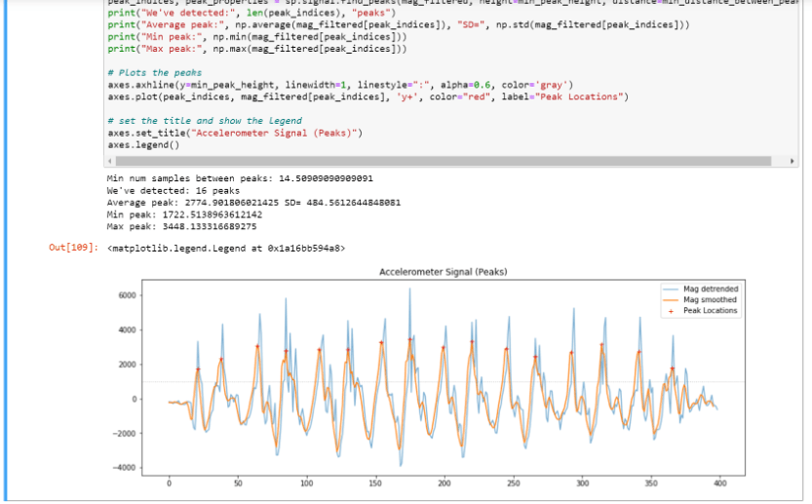Click the 'Accelerometer Signal (Peaks)' plot title

444,271
